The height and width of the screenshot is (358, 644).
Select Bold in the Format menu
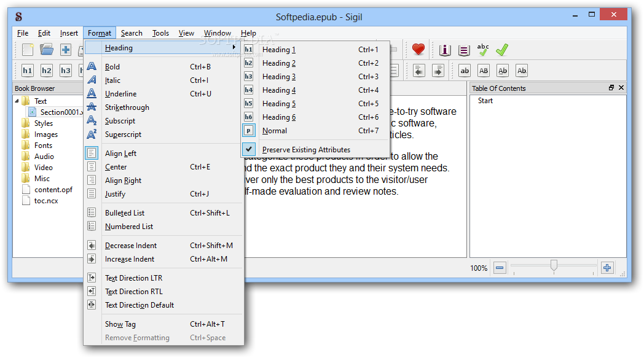pos(163,66)
